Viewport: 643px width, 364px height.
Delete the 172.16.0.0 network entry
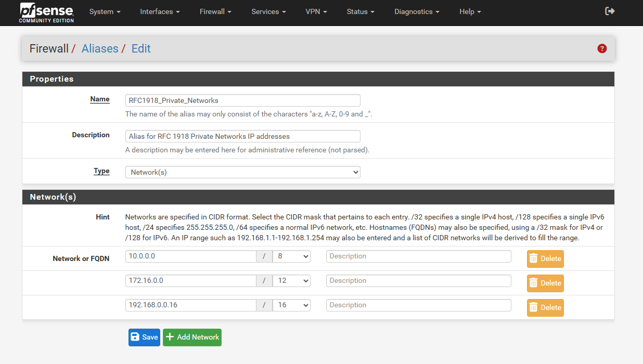[545, 283]
